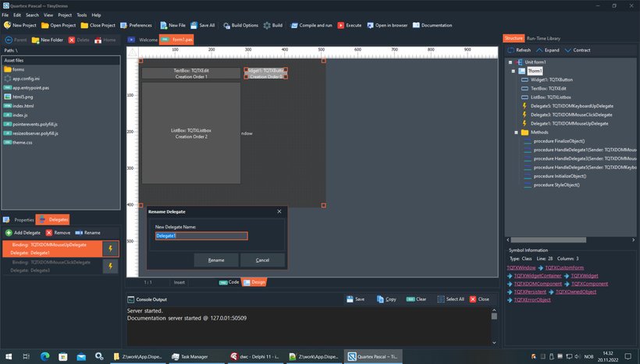The height and width of the screenshot is (364, 640).
Task: Click the Parent folder navigation button
Action: coord(16,40)
